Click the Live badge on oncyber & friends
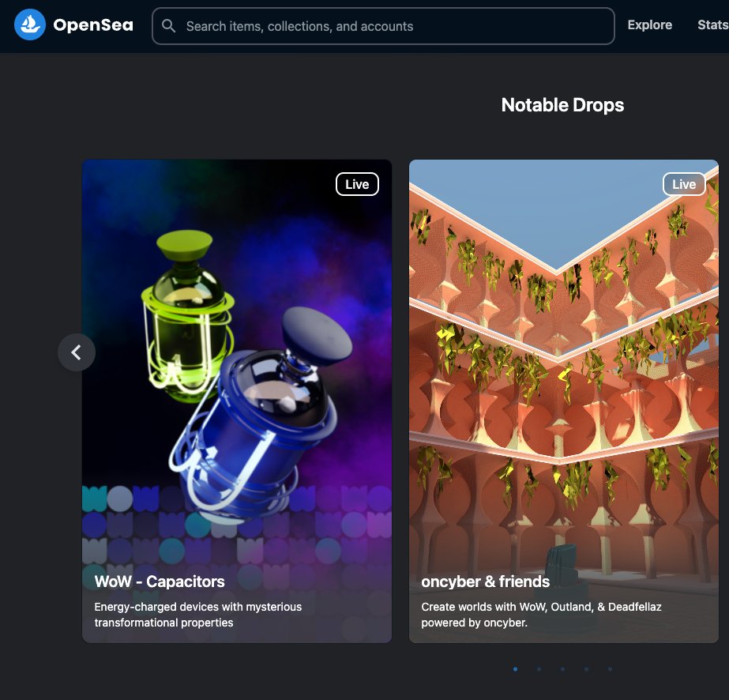 (x=684, y=184)
